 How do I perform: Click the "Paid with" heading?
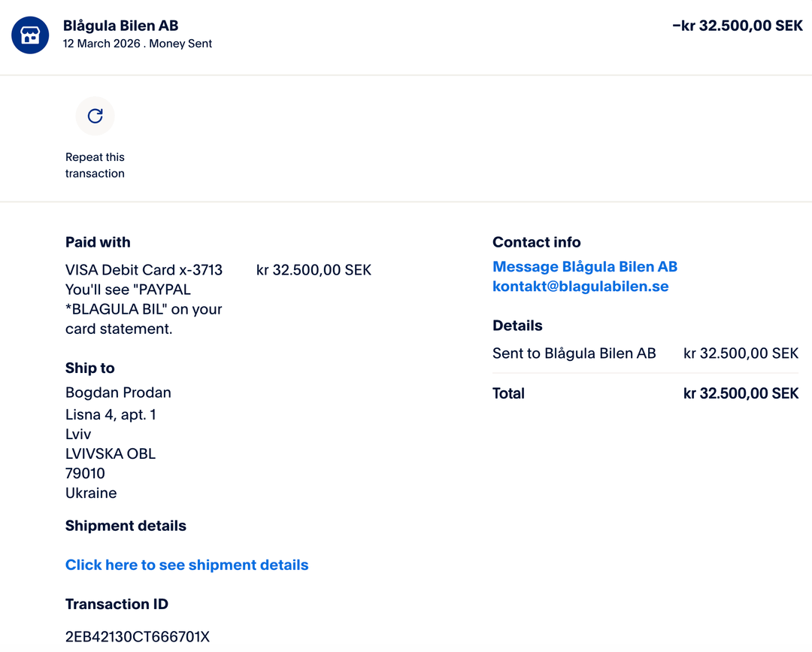[x=98, y=242]
